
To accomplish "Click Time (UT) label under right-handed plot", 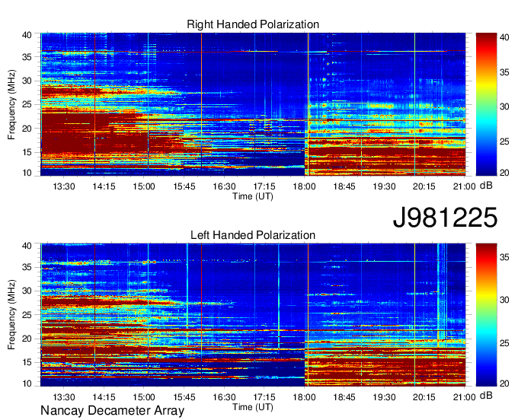I will [253, 196].
